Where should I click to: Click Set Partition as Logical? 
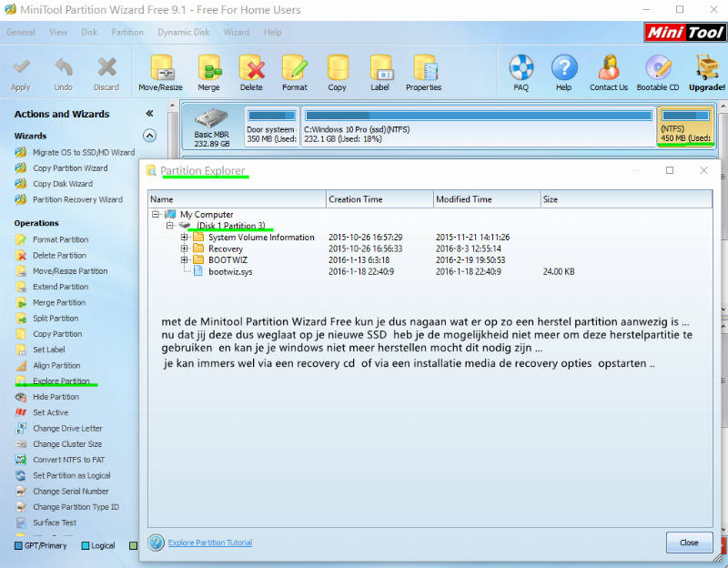tap(72, 475)
